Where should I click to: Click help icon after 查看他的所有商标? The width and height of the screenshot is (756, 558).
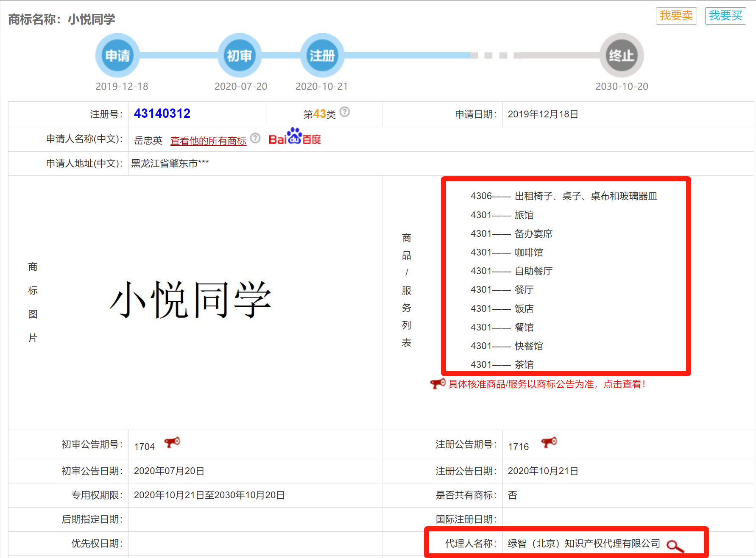point(255,138)
